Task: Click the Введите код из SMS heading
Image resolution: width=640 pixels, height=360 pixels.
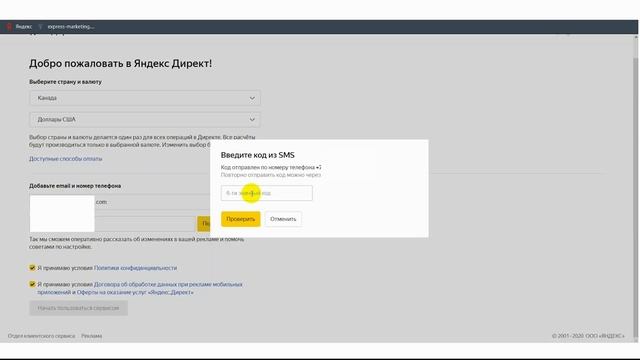Action: [258, 155]
